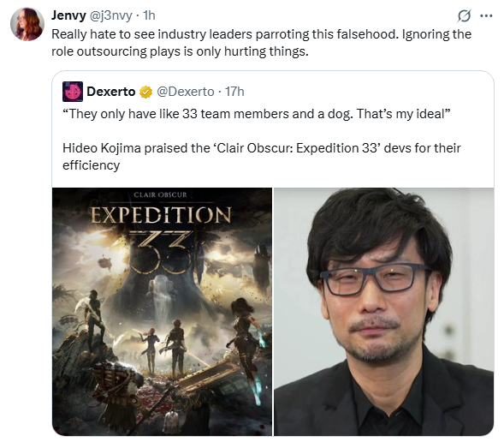This screenshot has height=442, width=504.
Task: Open the three-dot more options menu
Action: (486, 15)
